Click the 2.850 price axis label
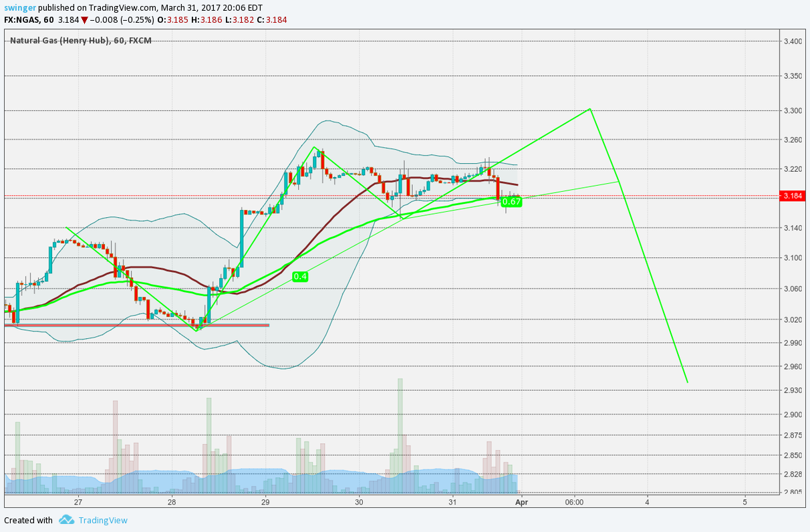This screenshot has height=532, width=810. tap(792, 455)
